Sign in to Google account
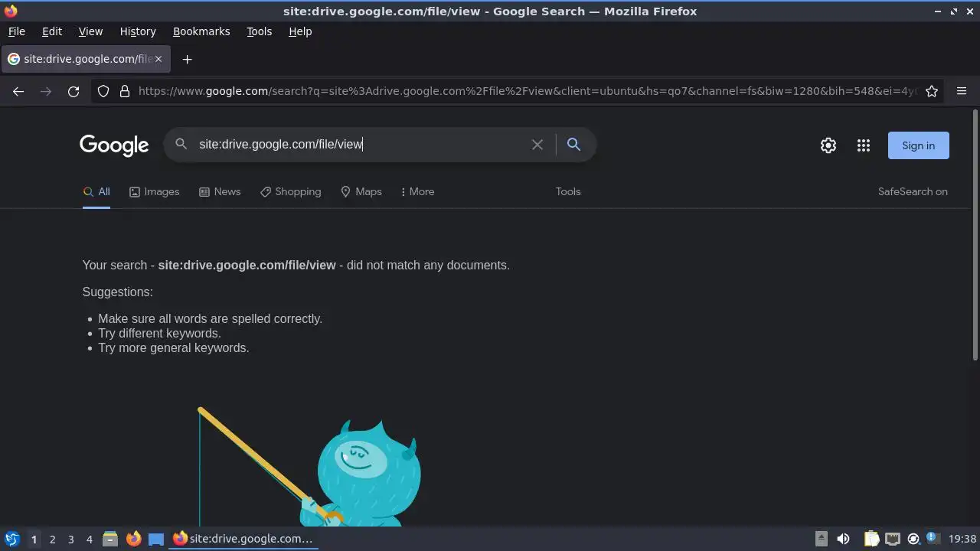The height and width of the screenshot is (551, 980). click(x=918, y=145)
